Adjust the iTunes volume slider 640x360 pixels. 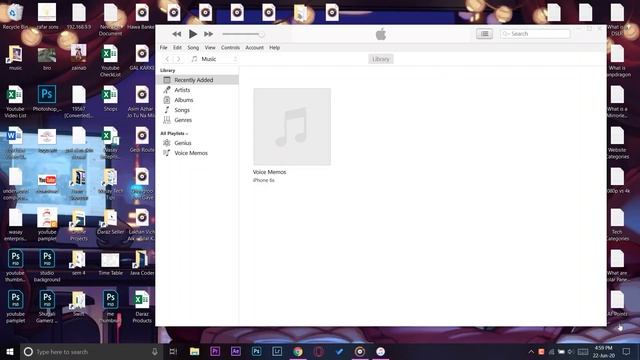click(x=243, y=34)
